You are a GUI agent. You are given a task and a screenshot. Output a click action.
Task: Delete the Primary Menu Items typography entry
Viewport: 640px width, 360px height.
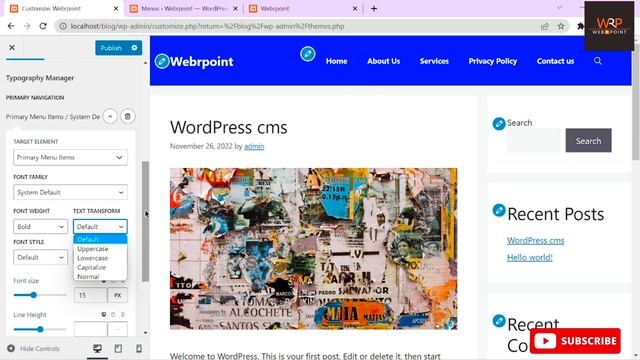[127, 116]
